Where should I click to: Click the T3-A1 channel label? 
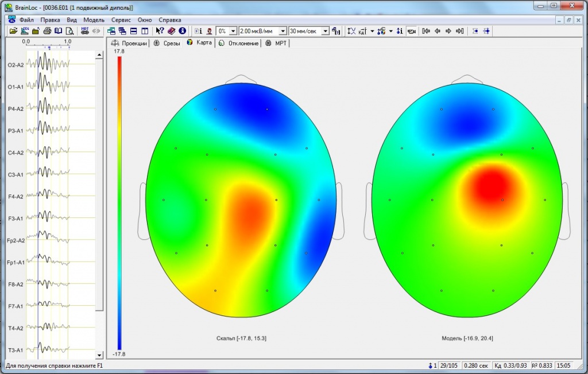pos(16,350)
